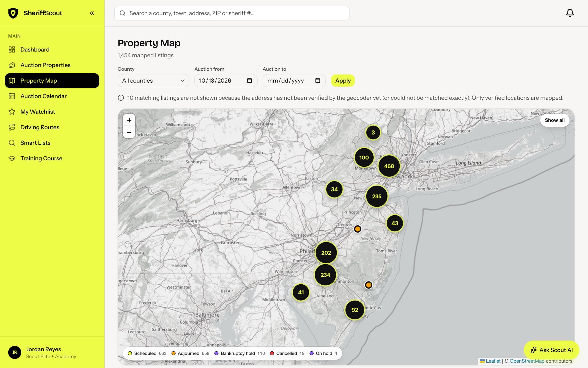588x368 pixels.
Task: Click the My Watchlist star icon
Action: point(12,112)
